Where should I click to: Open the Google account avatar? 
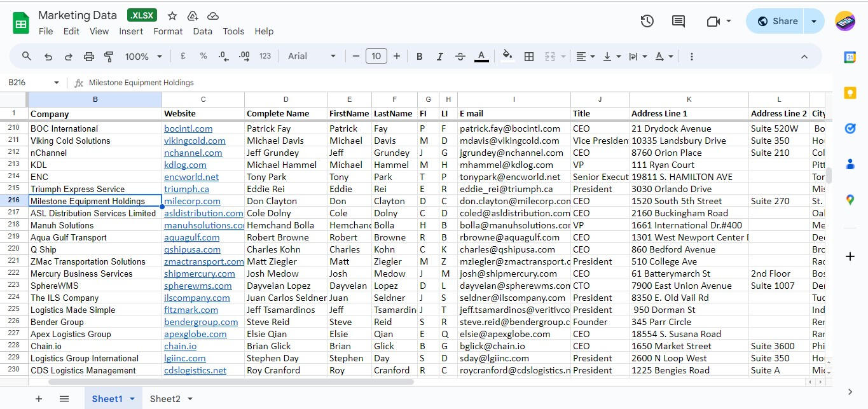[845, 21]
